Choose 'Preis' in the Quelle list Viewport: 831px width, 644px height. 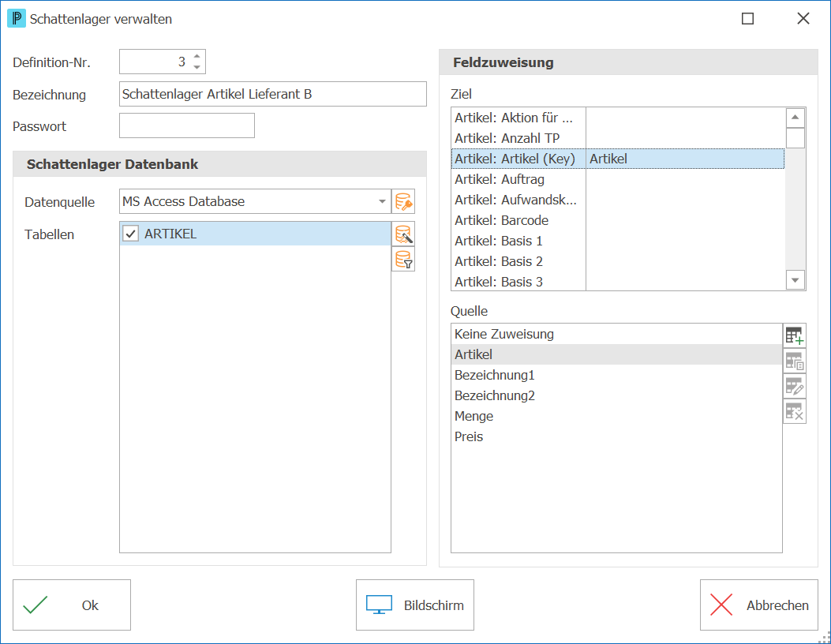click(617, 436)
